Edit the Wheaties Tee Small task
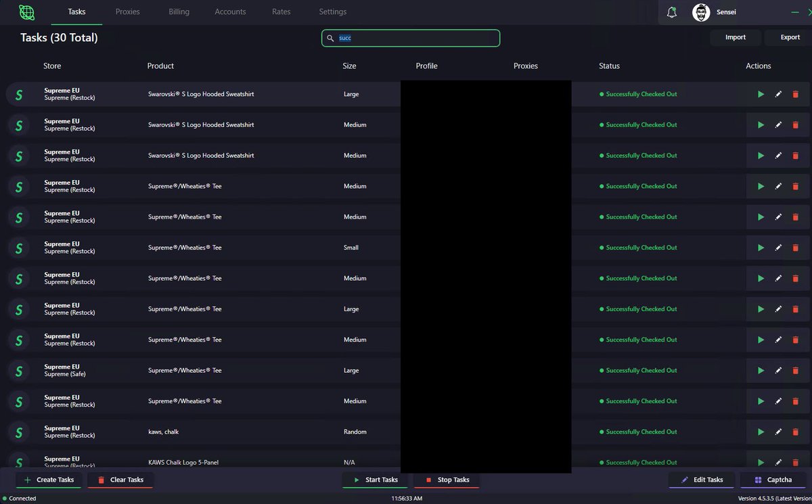812x504 pixels. click(x=778, y=248)
